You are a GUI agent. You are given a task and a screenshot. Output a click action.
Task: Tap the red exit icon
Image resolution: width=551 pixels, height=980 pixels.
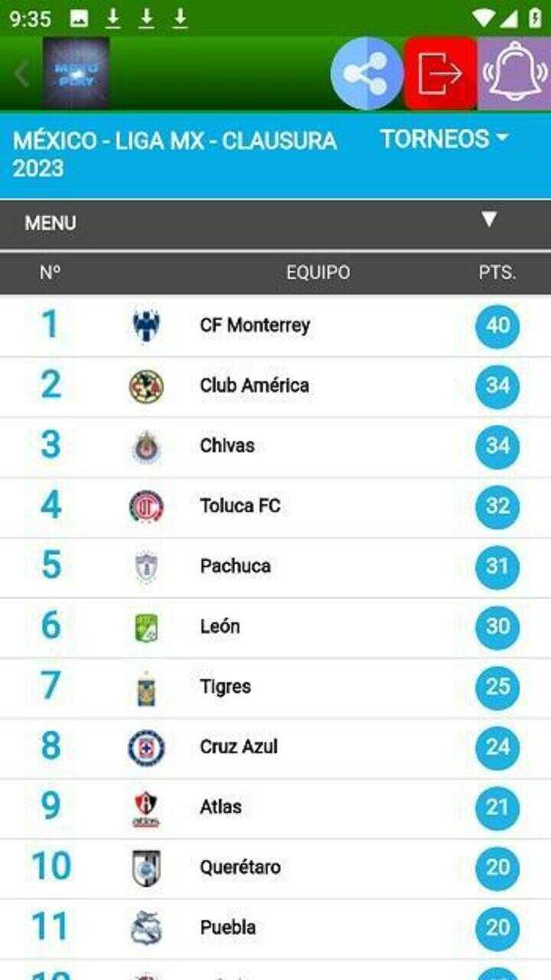click(440, 74)
